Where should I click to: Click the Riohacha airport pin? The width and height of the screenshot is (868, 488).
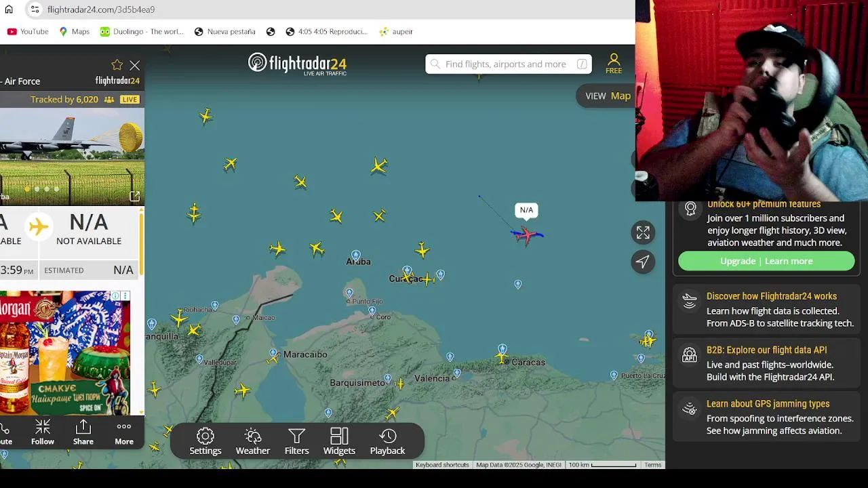coord(215,306)
